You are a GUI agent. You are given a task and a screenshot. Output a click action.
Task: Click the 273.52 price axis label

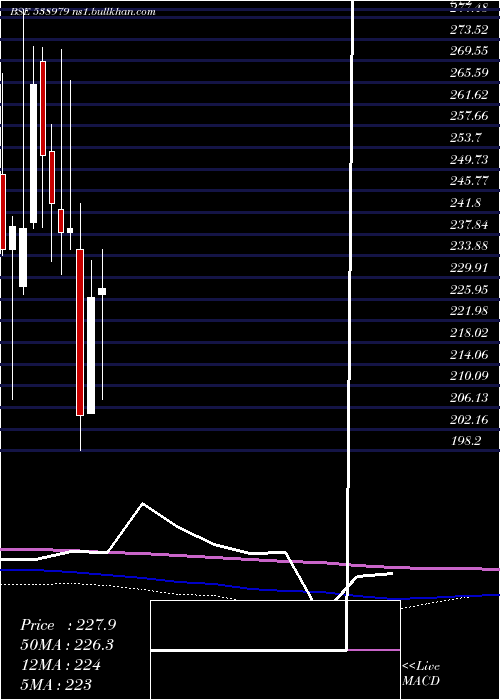click(x=469, y=29)
